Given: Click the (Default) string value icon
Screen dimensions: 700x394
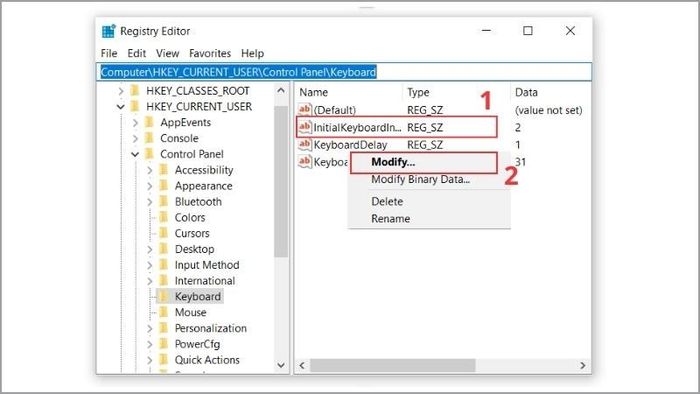Looking at the screenshot, I should (x=304, y=109).
